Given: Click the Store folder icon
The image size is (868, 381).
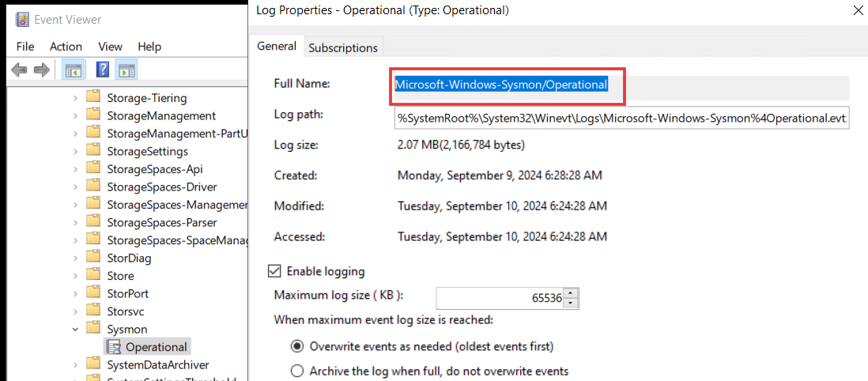Looking at the screenshot, I should click(93, 275).
